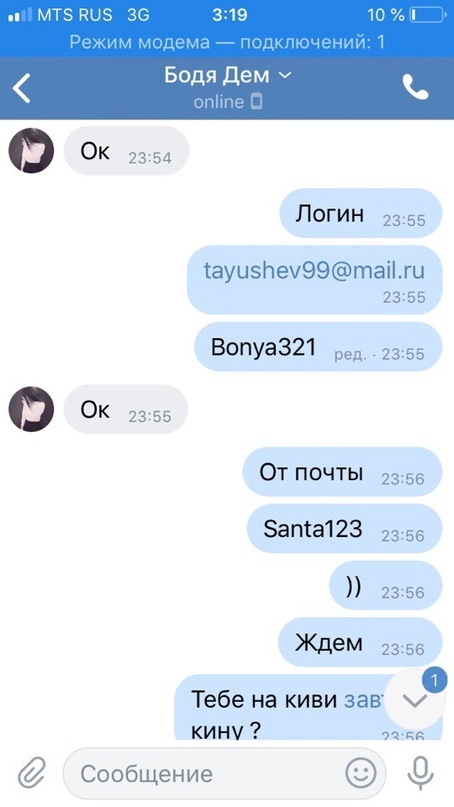Open Бодя Дем chat title
Image resolution: width=454 pixels, height=807 pixels.
(x=217, y=76)
